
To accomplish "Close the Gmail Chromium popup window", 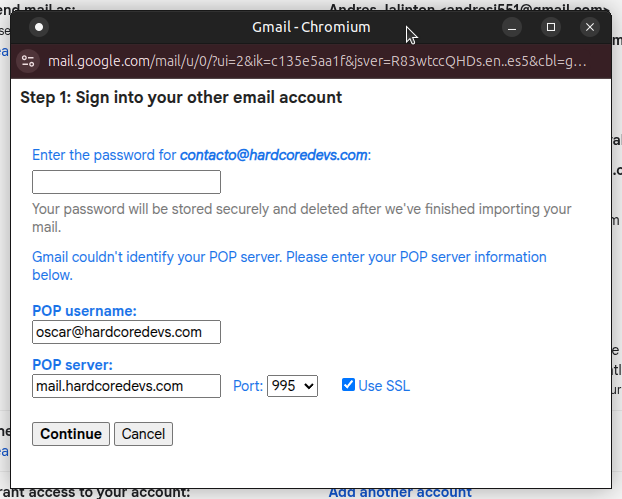I will (x=590, y=27).
